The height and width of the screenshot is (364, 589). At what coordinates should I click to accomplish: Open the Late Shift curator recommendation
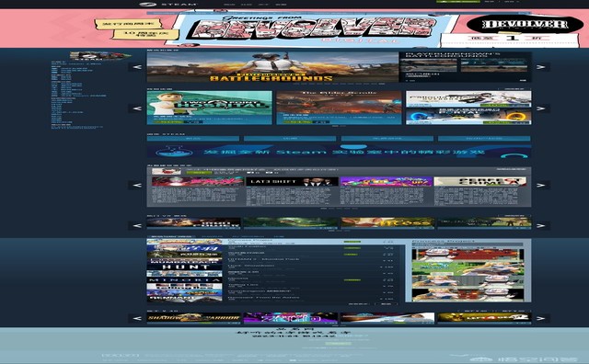[x=293, y=191]
